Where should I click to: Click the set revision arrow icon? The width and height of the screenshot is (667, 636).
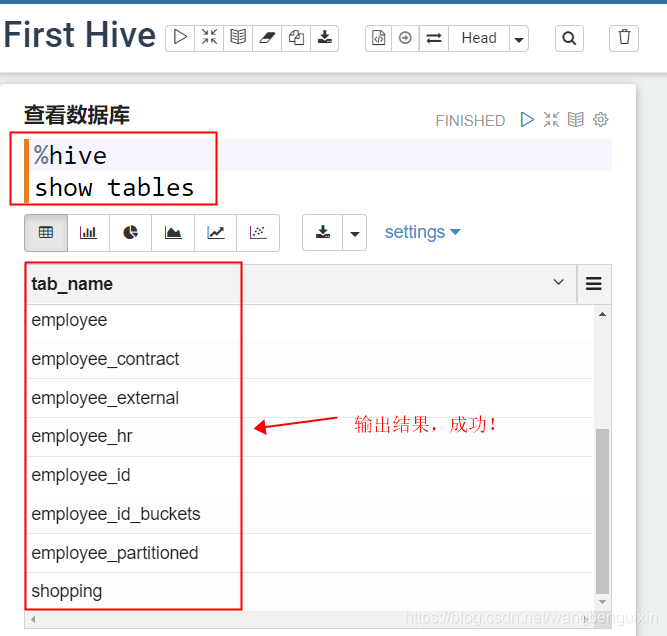click(405, 38)
